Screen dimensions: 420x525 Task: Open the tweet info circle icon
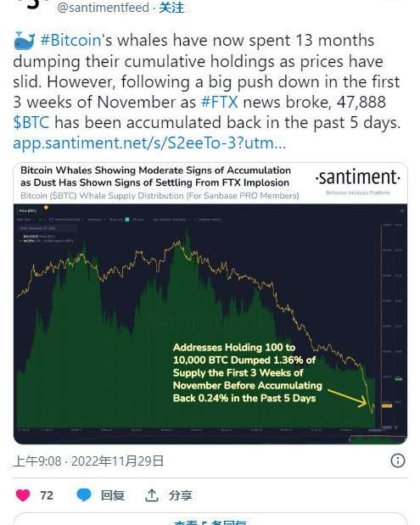click(x=398, y=461)
